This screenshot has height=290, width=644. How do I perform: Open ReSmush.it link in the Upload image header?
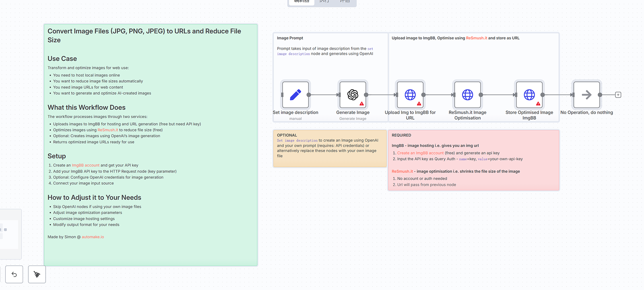[x=476, y=38]
